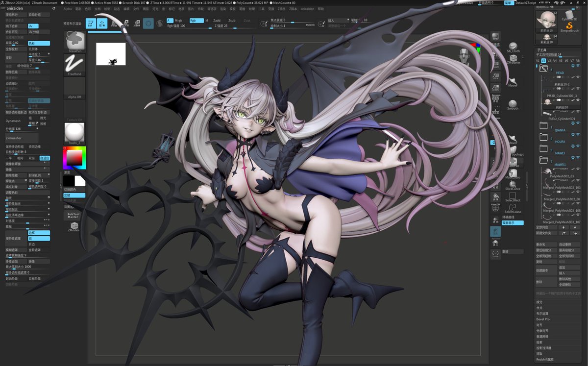Screen dimensions: 588x366
Task: Select the SliceCurve brush
Action: 513,185
